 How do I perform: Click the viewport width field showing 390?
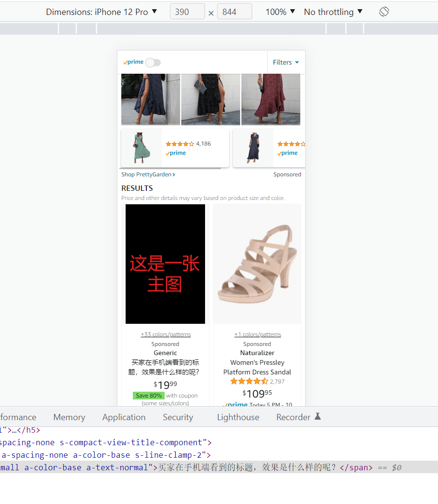coord(187,12)
